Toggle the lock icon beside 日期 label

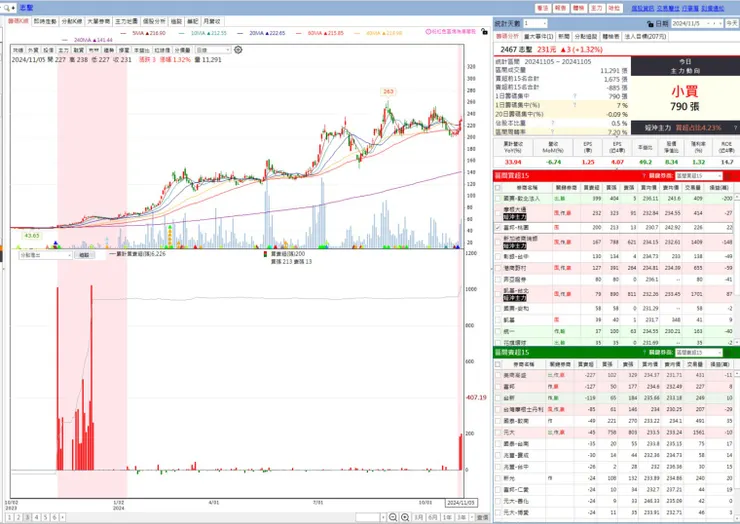pyautogui.click(x=651, y=24)
